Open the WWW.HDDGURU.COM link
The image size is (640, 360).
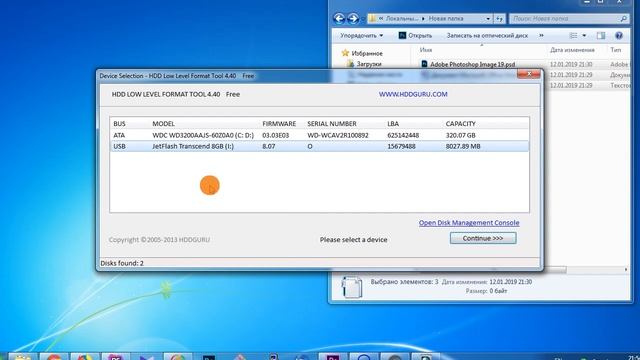[x=413, y=94]
